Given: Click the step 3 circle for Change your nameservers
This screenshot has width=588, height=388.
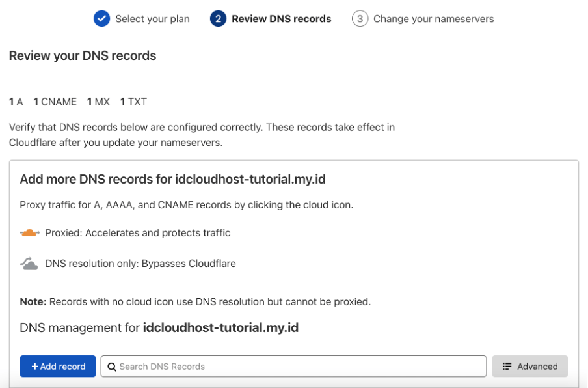Looking at the screenshot, I should click(360, 19).
